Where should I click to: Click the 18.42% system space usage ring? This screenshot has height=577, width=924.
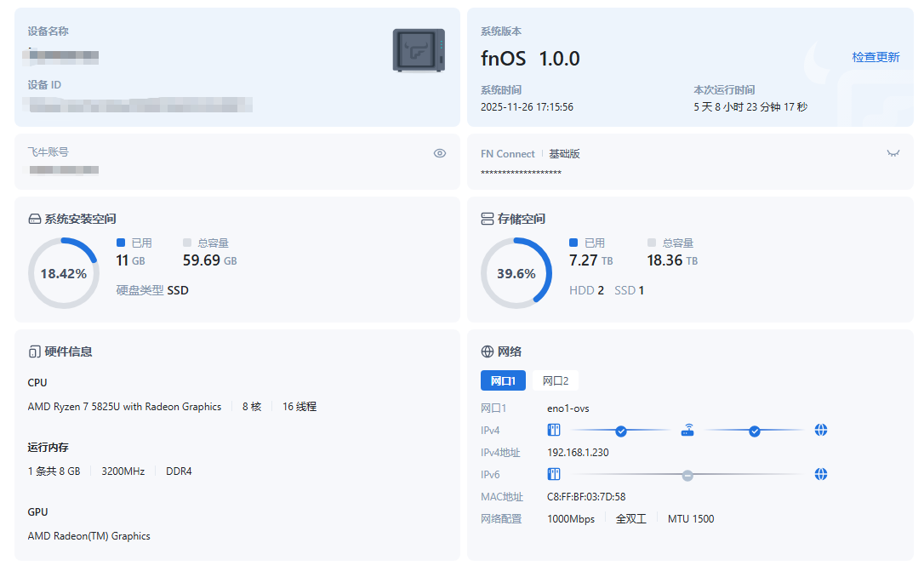coord(64,273)
